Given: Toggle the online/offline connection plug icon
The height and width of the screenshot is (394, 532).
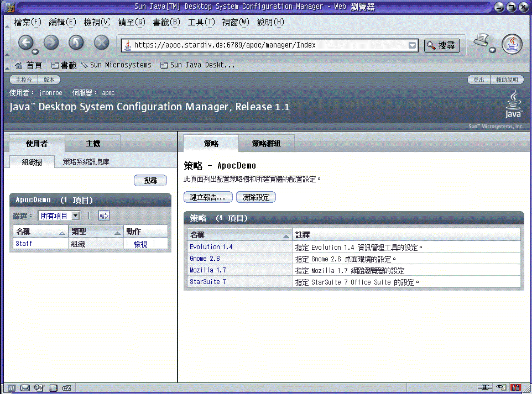Looking at the screenshot, I should point(485,387).
